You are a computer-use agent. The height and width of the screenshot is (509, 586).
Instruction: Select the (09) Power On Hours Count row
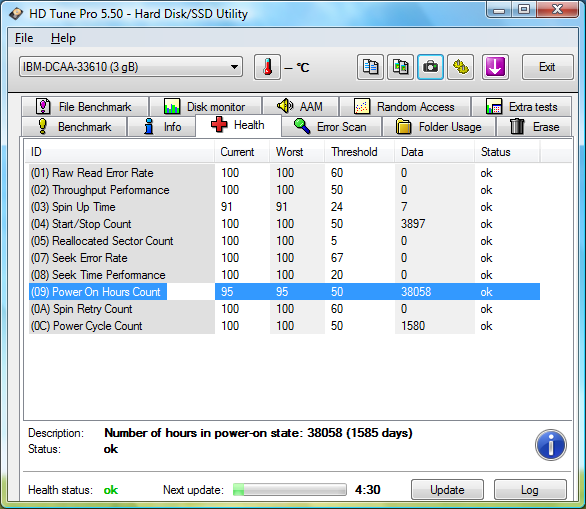tap(284, 291)
